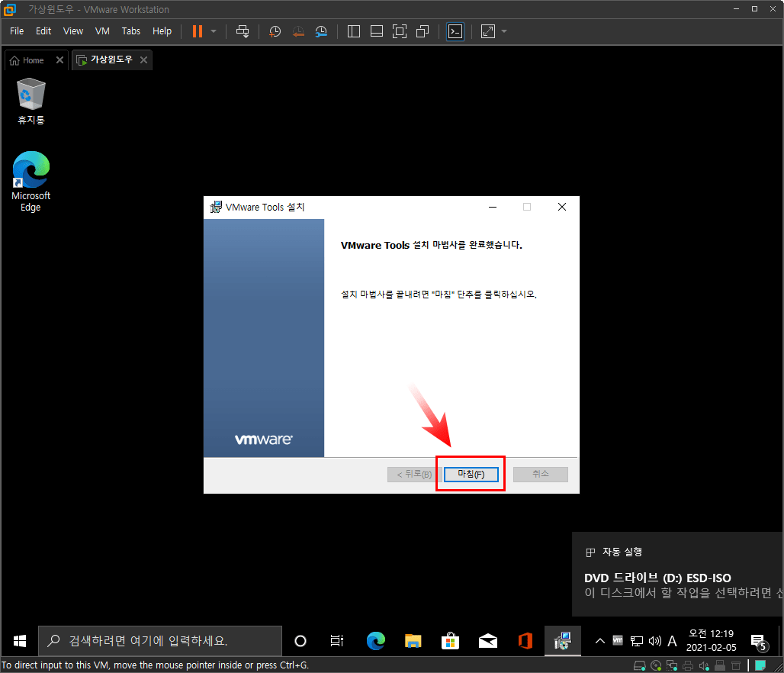
Task: Switch to Unity mode
Action: point(423,31)
